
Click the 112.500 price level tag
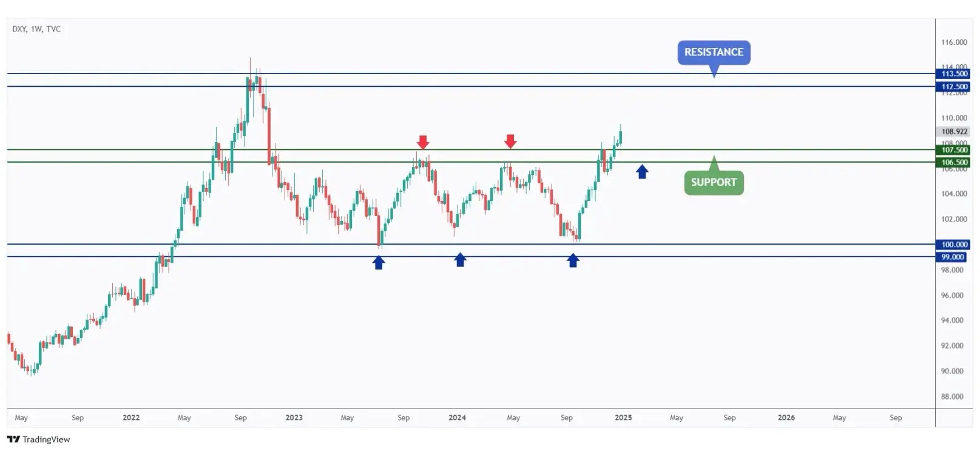(954, 87)
